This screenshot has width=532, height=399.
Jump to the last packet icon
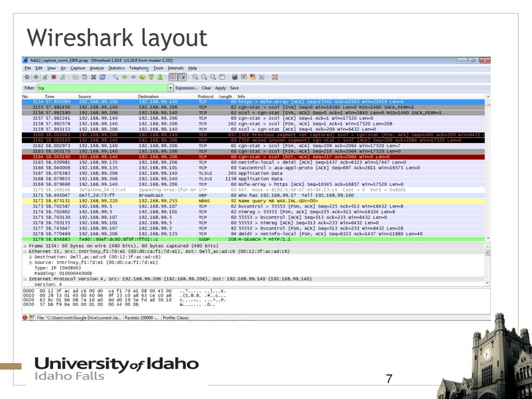[x=160, y=77]
